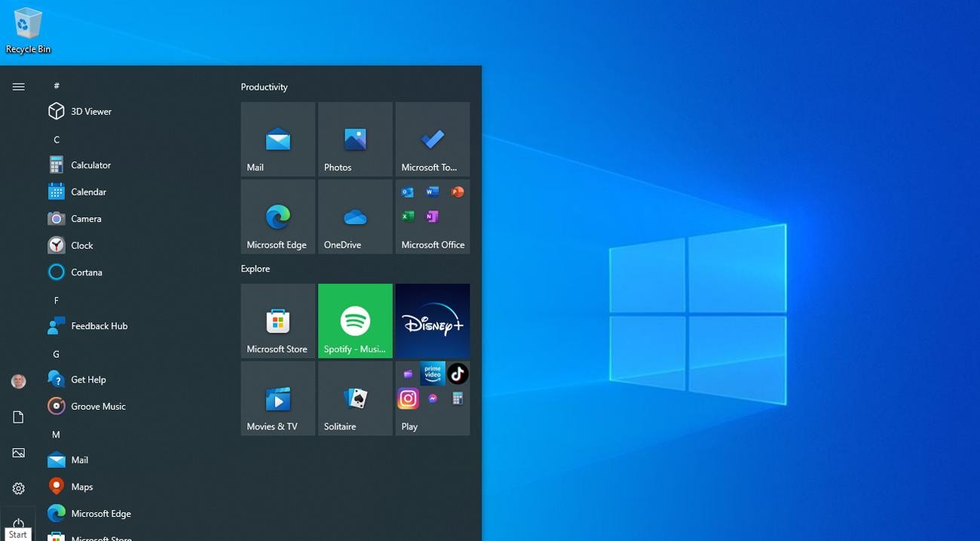The image size is (980, 541).
Task: Open the Start tooltip button
Action: click(18, 534)
